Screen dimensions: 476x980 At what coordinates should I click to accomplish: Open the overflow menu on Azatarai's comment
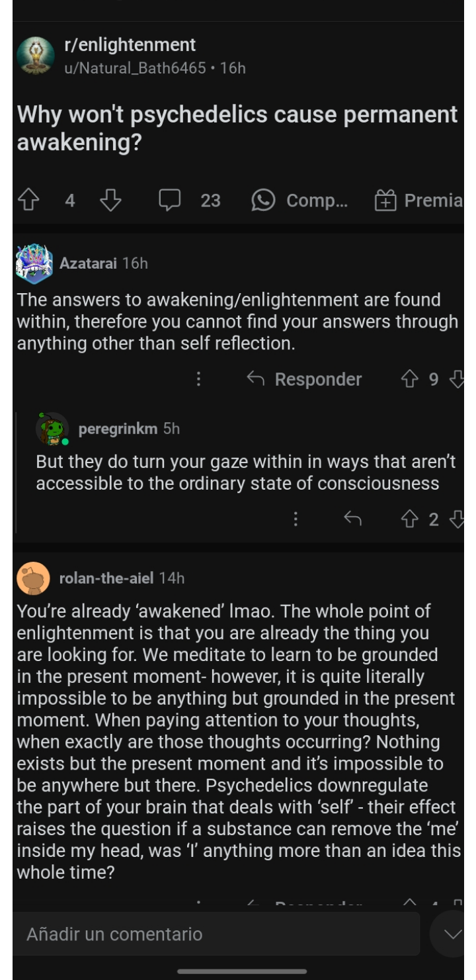pyautogui.click(x=198, y=379)
